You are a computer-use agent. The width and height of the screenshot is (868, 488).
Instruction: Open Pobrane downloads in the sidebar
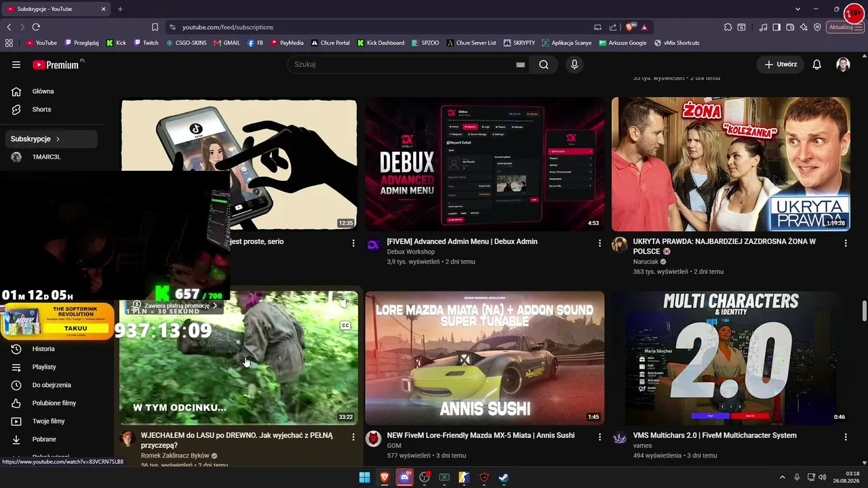[x=44, y=439]
